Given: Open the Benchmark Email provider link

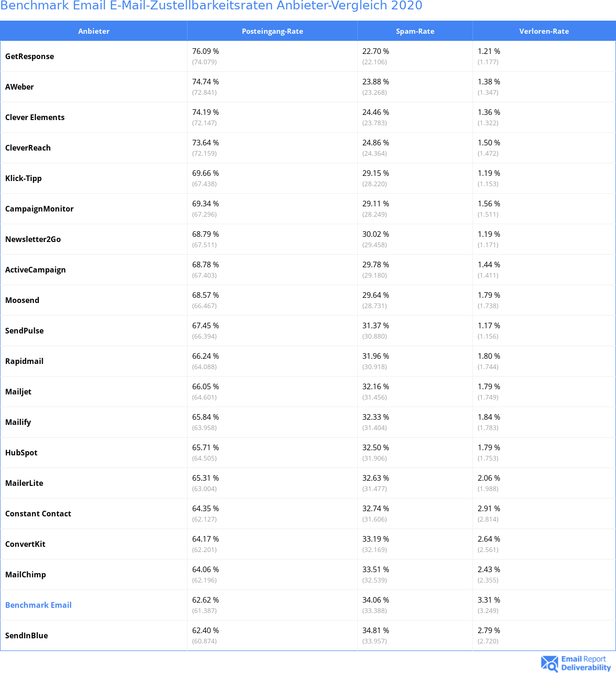Looking at the screenshot, I should coord(38,605).
